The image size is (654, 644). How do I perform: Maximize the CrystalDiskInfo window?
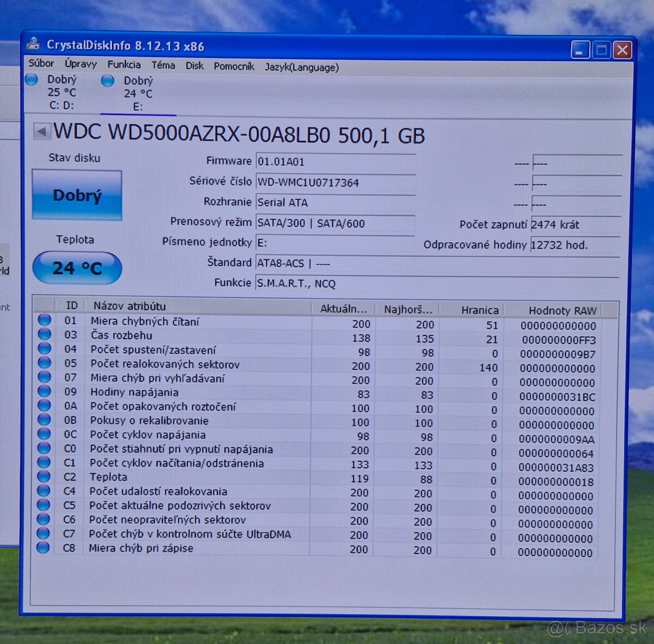point(602,50)
